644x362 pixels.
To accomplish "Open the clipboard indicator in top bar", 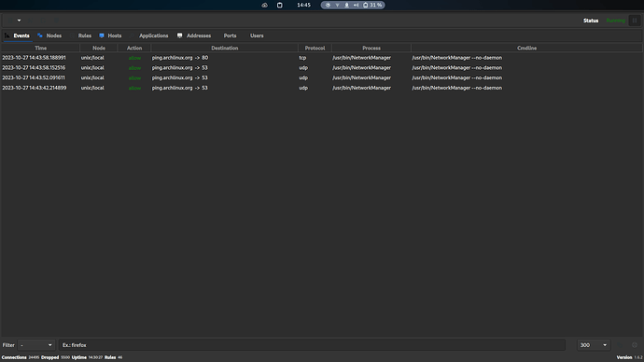I will [280, 5].
